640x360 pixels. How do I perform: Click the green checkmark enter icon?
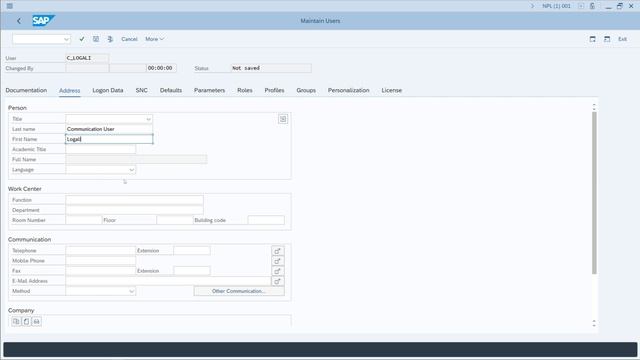pos(82,39)
